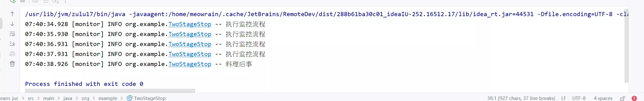Screen dimensions: 644x101
Task: Rerun the program with the green rerun icon
Action: [x=13, y=1]
